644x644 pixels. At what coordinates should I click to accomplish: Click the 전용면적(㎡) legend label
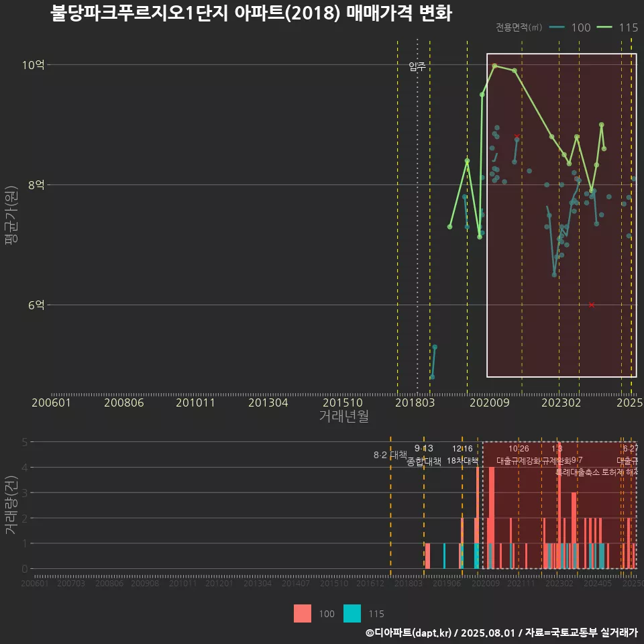(519, 28)
